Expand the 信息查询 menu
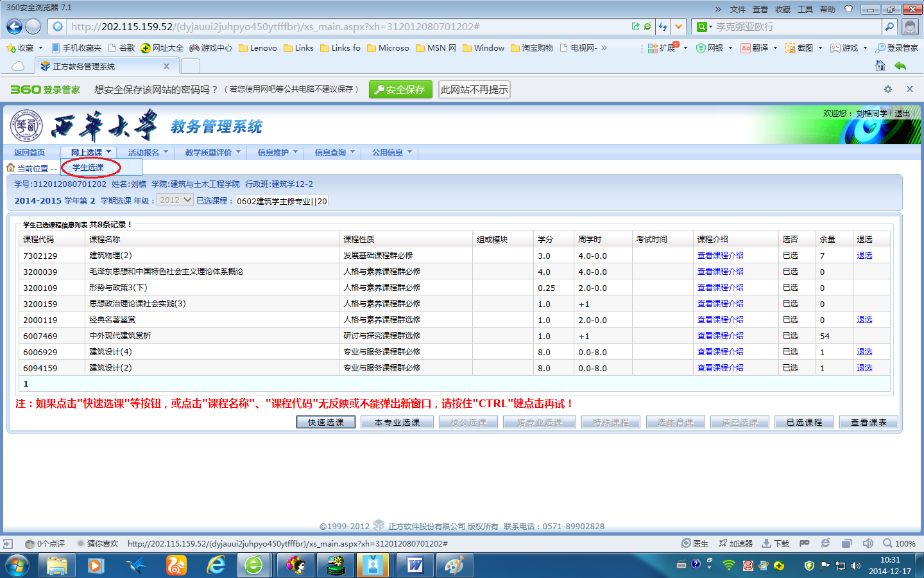 334,152
